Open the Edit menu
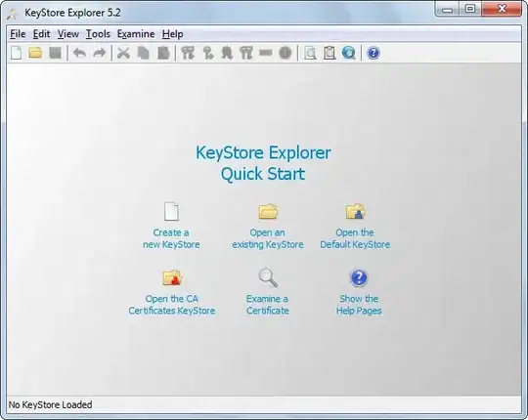Image resolution: width=528 pixels, height=420 pixels. pos(41,34)
